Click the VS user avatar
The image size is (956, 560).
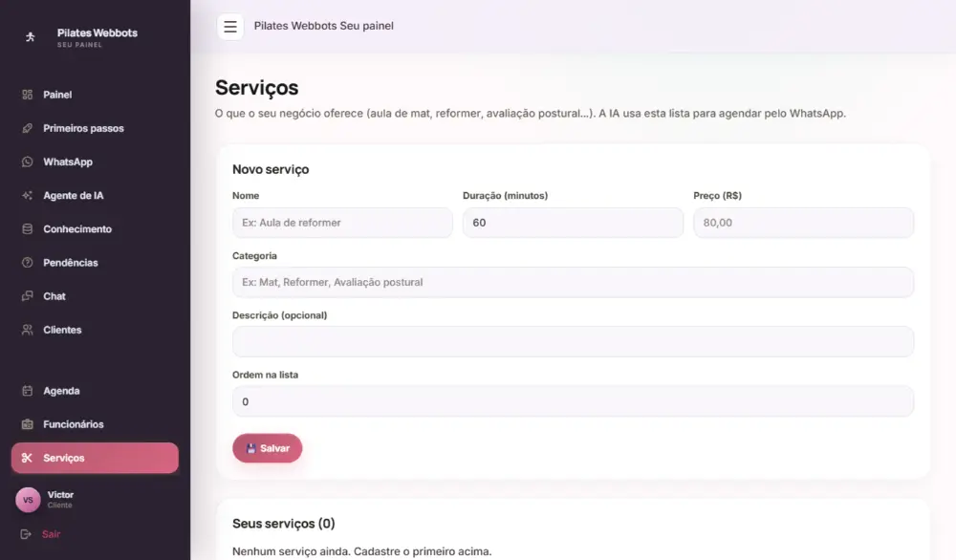click(28, 500)
